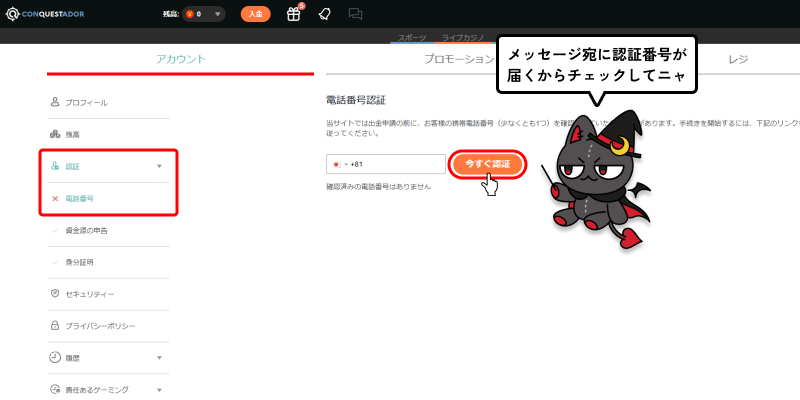Click the +81 phone number field
800x400 pixels.
coord(386,164)
